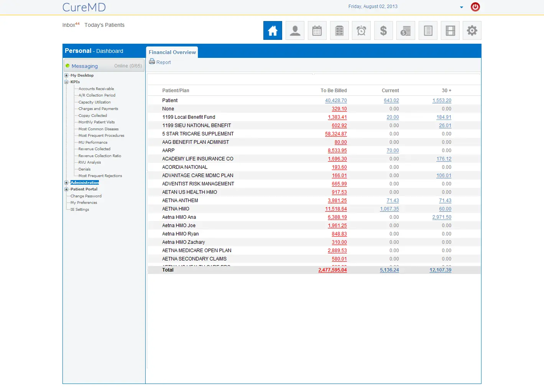This screenshot has width=544, height=392.
Task: Click Patient Current amount 643.02
Action: [391, 100]
